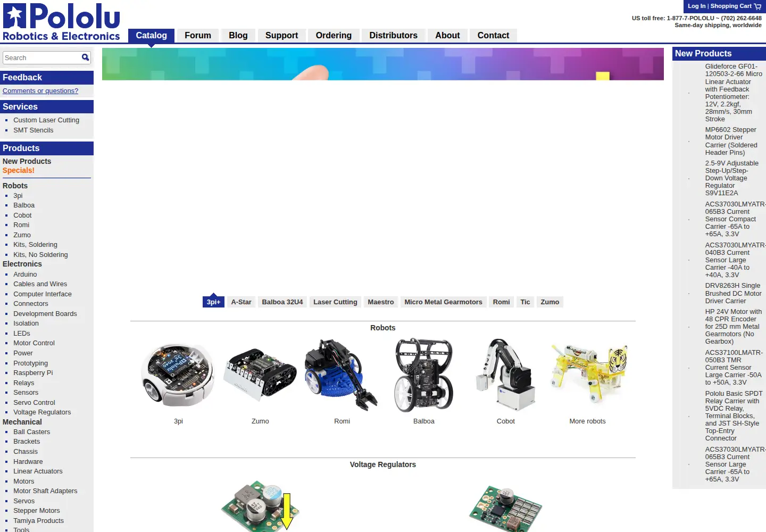Open the Pololu Basic SPDT Relay Carrier
This screenshot has height=532, width=766.
pyautogui.click(x=734, y=416)
